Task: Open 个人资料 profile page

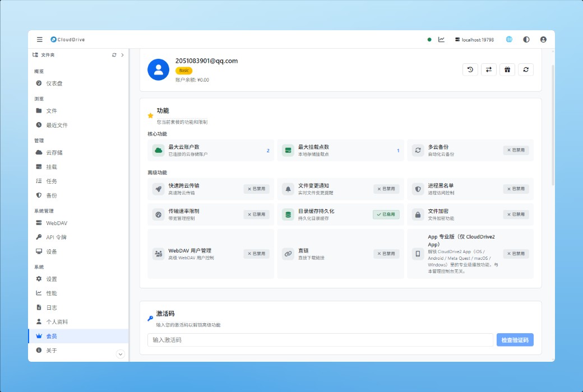Action: 78,321
